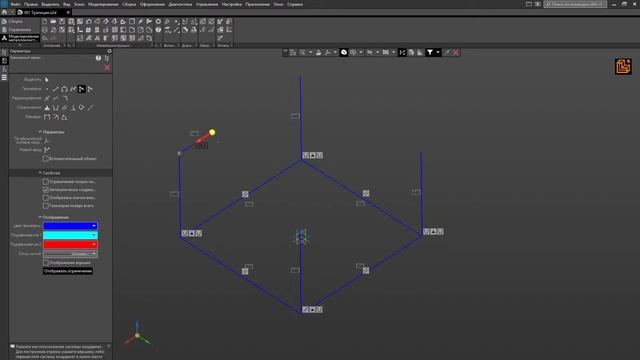Screen dimensions: 640x360
Task: Pick the last constraint icon in Ограничения row
Action: click(x=90, y=108)
